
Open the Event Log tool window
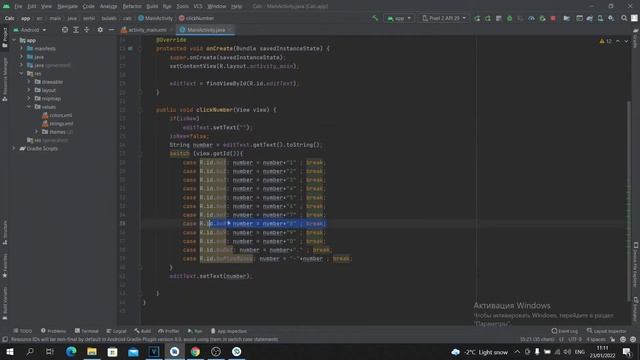(x=565, y=331)
